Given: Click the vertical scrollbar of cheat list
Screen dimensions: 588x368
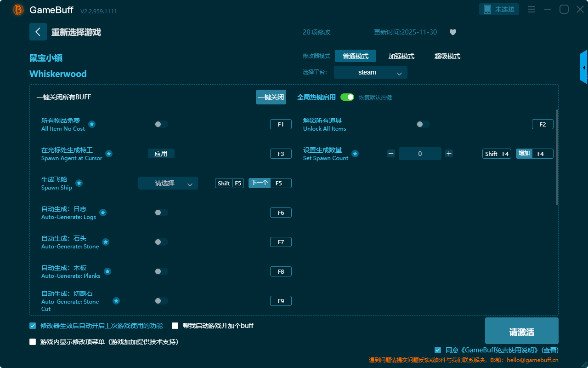Looking at the screenshot, I should 557,156.
